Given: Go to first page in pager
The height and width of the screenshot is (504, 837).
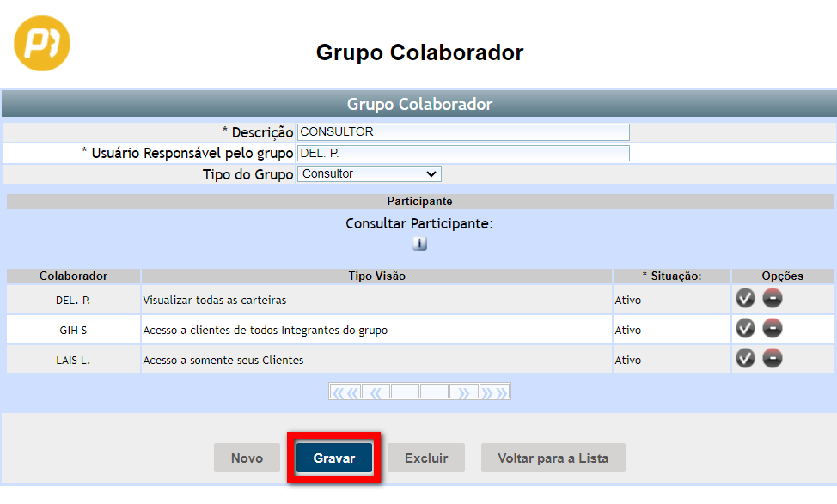Looking at the screenshot, I should tap(345, 392).
